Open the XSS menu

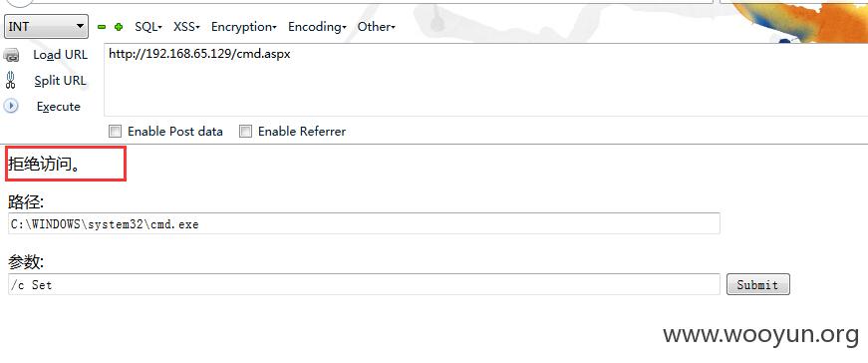tap(186, 27)
